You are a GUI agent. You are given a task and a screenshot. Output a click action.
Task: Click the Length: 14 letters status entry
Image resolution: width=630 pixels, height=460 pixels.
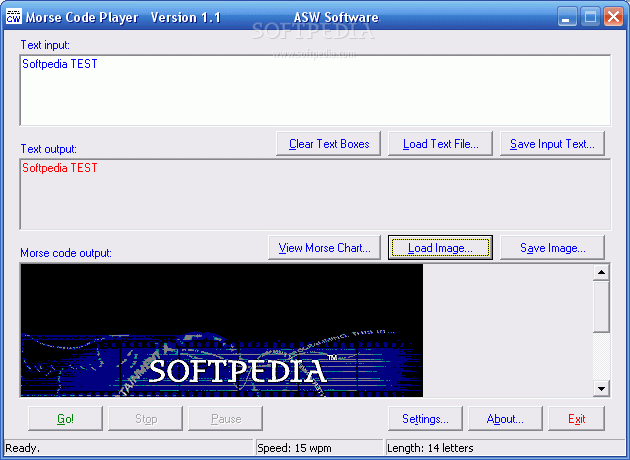point(430,448)
